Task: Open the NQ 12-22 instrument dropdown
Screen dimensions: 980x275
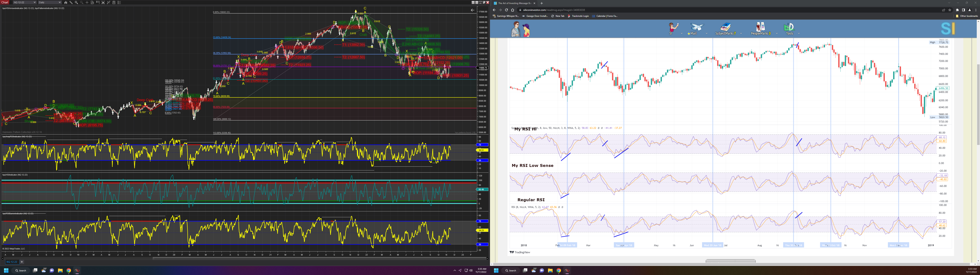Action: pos(25,2)
